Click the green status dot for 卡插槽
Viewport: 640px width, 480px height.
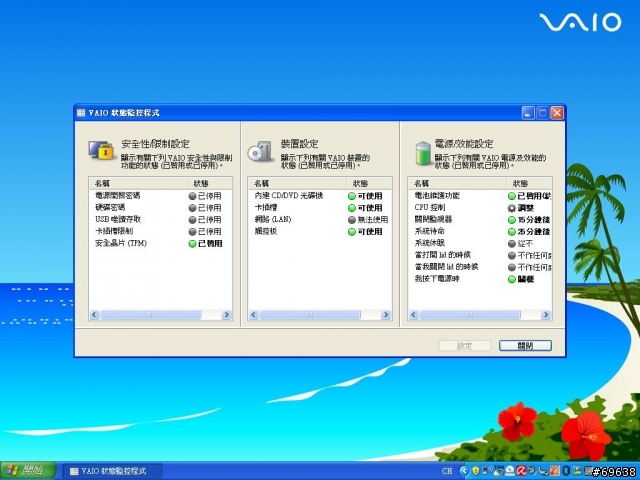(352, 208)
